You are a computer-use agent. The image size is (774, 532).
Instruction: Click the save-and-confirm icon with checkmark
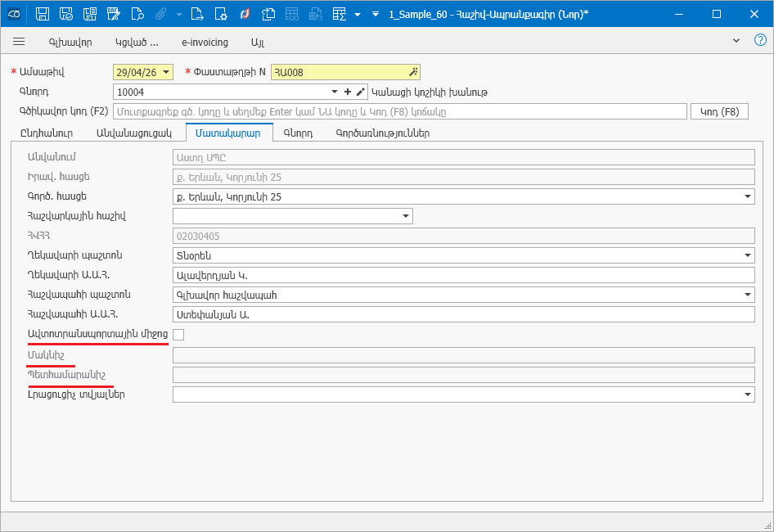[66, 14]
